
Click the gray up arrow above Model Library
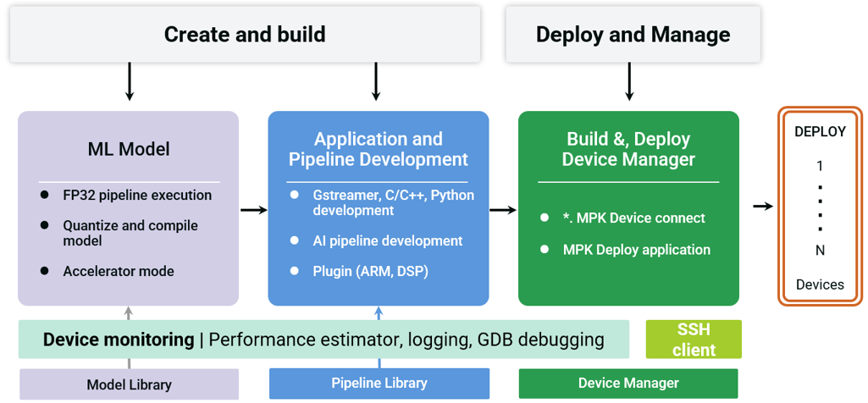pos(129,313)
